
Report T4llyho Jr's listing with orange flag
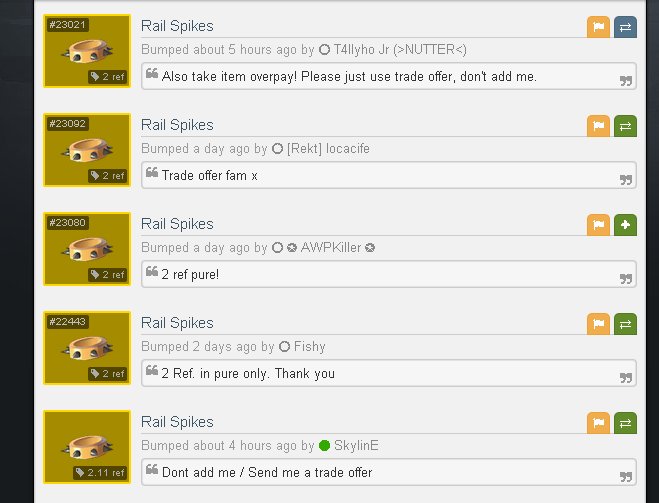[598, 27]
